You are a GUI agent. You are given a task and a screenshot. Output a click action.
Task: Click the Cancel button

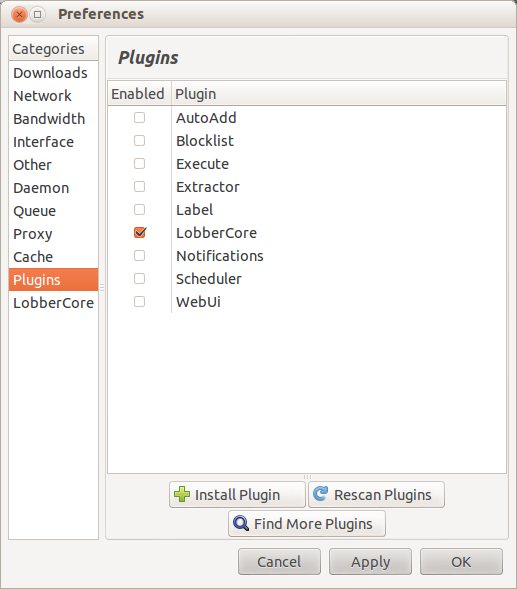279,562
